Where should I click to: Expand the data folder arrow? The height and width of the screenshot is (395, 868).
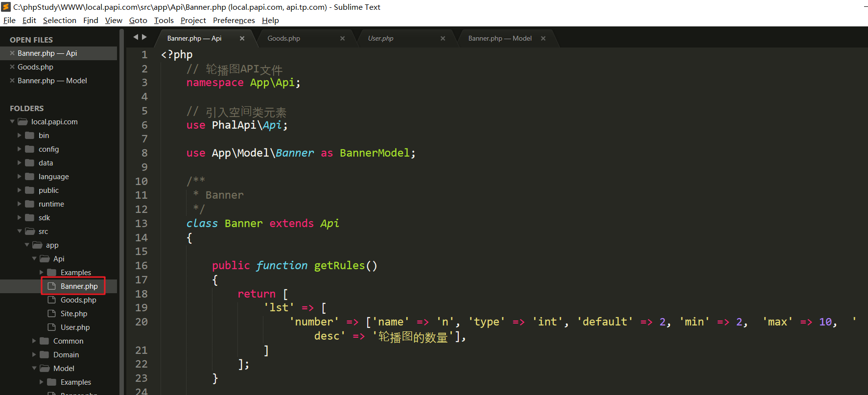click(20, 163)
